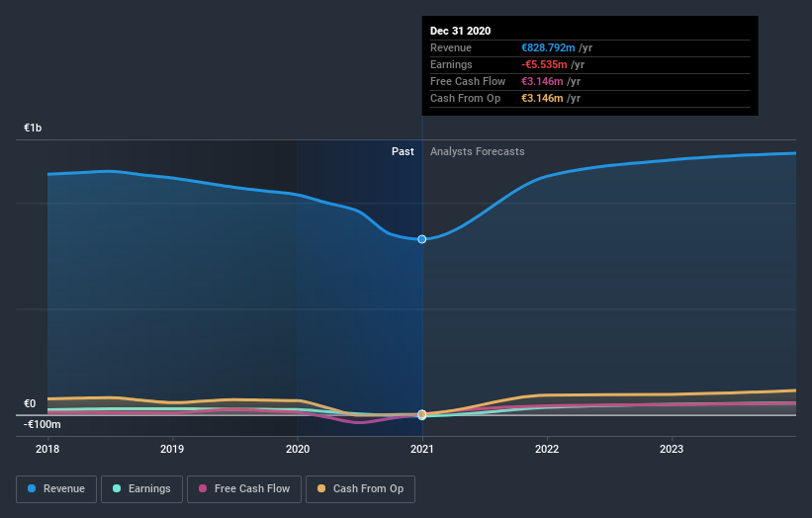Click the 'Analysts Forecasts' label

pos(477,151)
